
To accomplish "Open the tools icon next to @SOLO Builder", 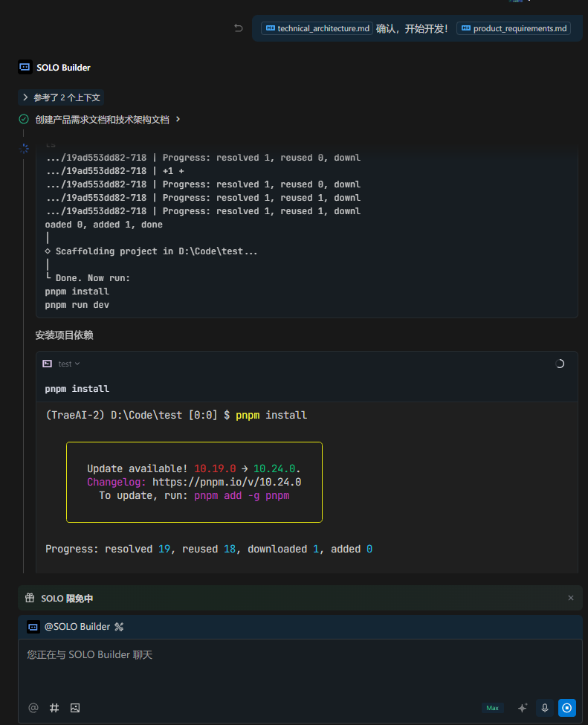I will [119, 627].
